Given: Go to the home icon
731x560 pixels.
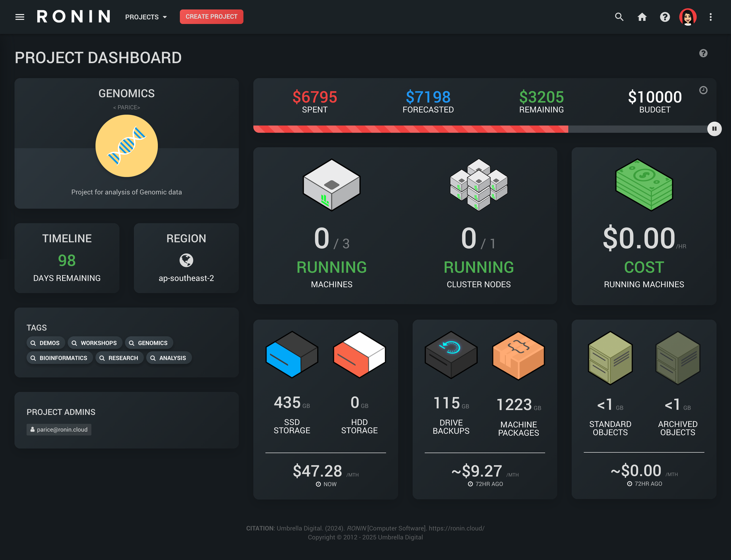Looking at the screenshot, I should pos(642,17).
